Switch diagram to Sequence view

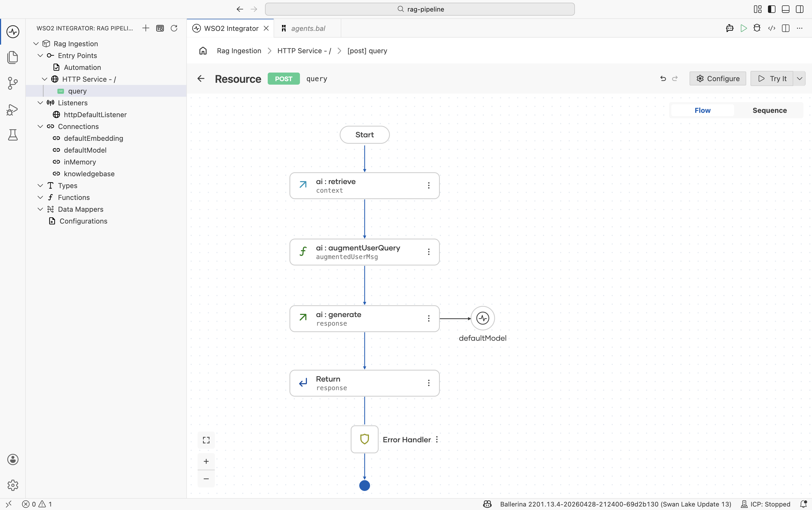pyautogui.click(x=770, y=110)
